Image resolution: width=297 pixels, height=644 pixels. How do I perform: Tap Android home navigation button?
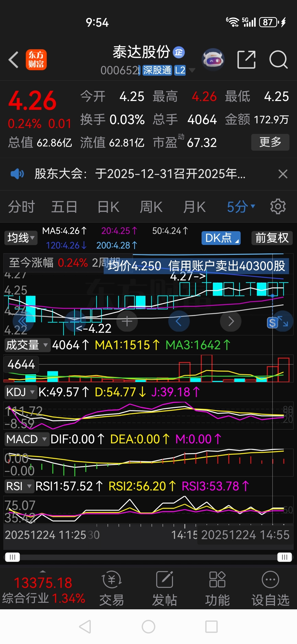(148, 627)
